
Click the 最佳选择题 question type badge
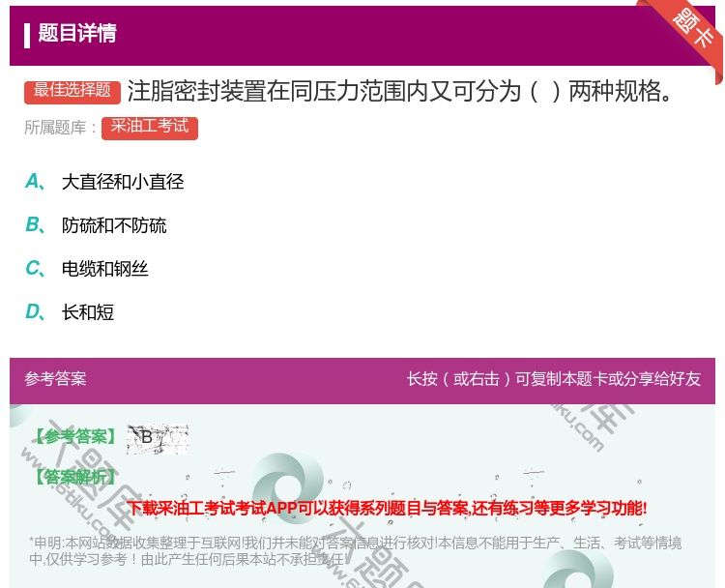pos(72,92)
